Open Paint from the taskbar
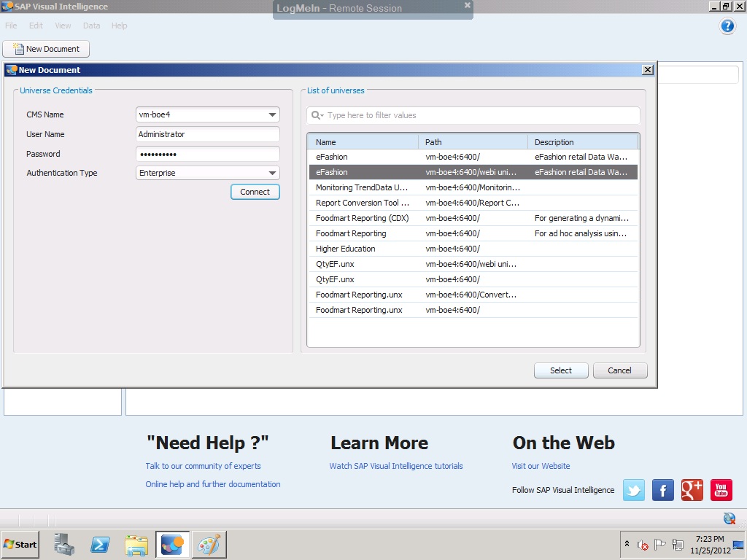Viewport: 747px width, 560px height. [x=209, y=544]
